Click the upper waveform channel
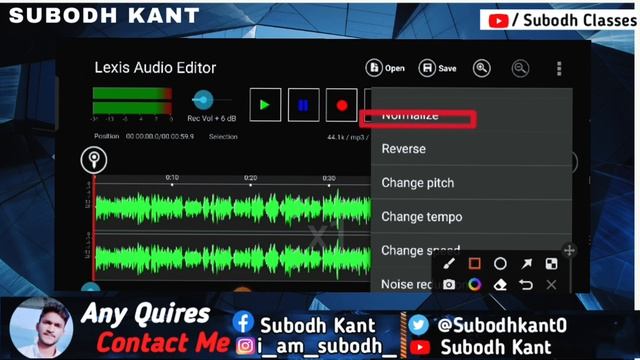This screenshot has height=360, width=640. [x=233, y=207]
